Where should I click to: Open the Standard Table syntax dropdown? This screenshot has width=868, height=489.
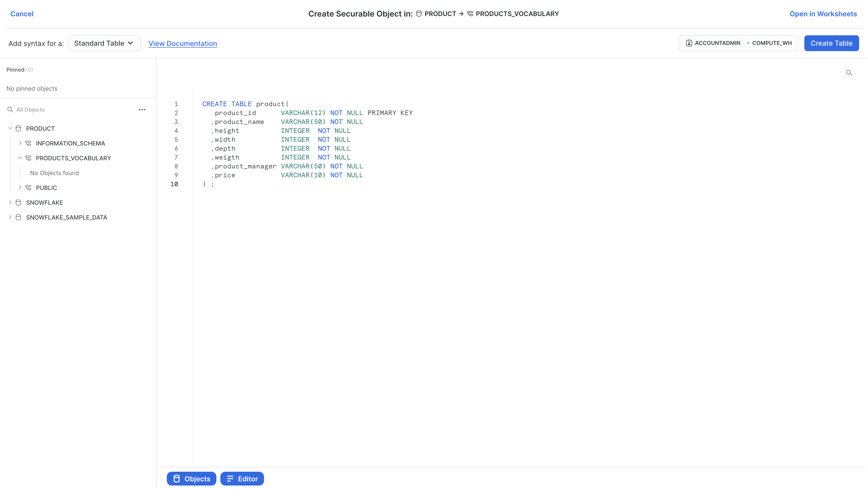(x=104, y=43)
